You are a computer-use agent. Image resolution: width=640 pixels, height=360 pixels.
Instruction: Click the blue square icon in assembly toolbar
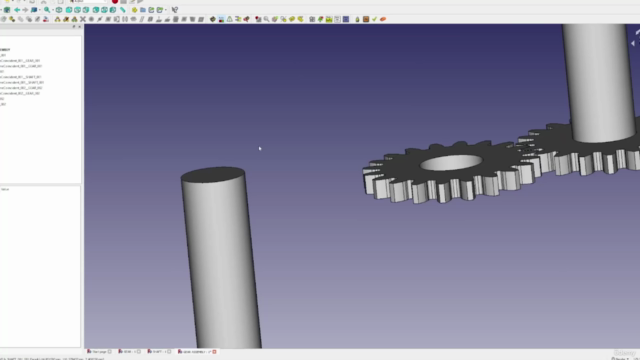[x=346, y=19]
